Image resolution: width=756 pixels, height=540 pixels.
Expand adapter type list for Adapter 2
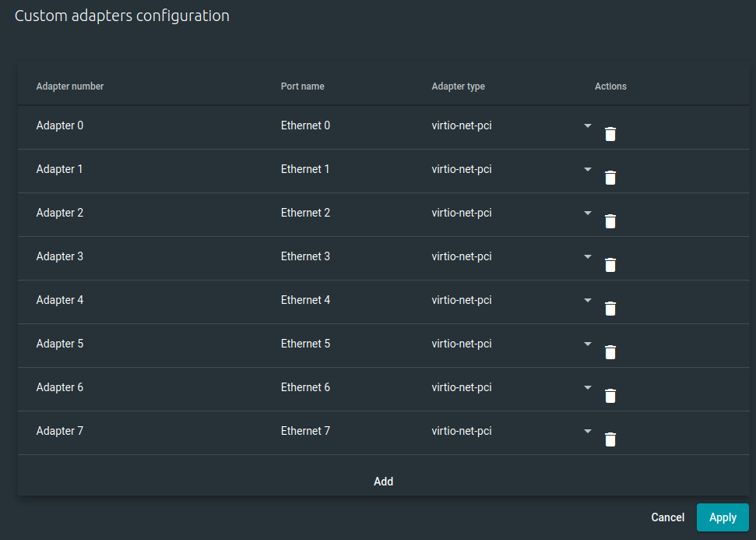click(x=588, y=213)
